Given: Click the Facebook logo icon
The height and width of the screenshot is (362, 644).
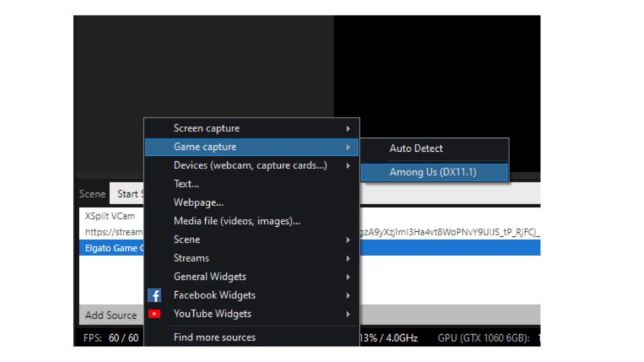Looking at the screenshot, I should tap(155, 295).
